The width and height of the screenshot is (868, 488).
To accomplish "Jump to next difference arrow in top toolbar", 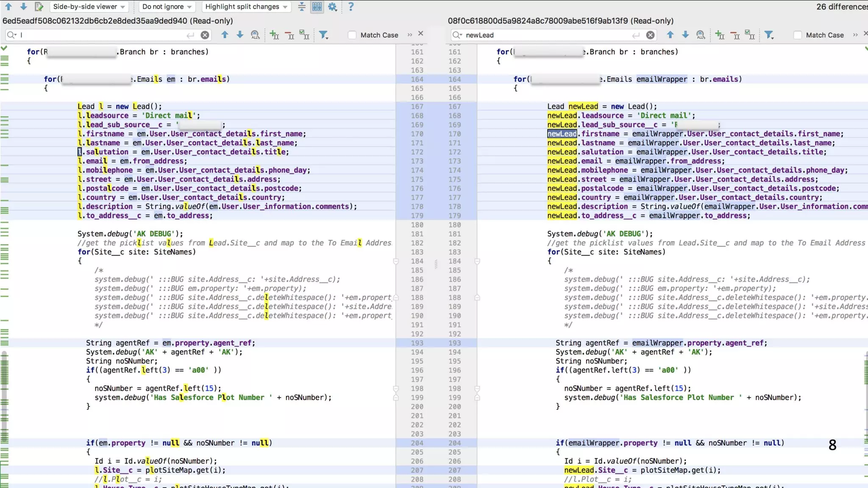I will (x=24, y=6).
